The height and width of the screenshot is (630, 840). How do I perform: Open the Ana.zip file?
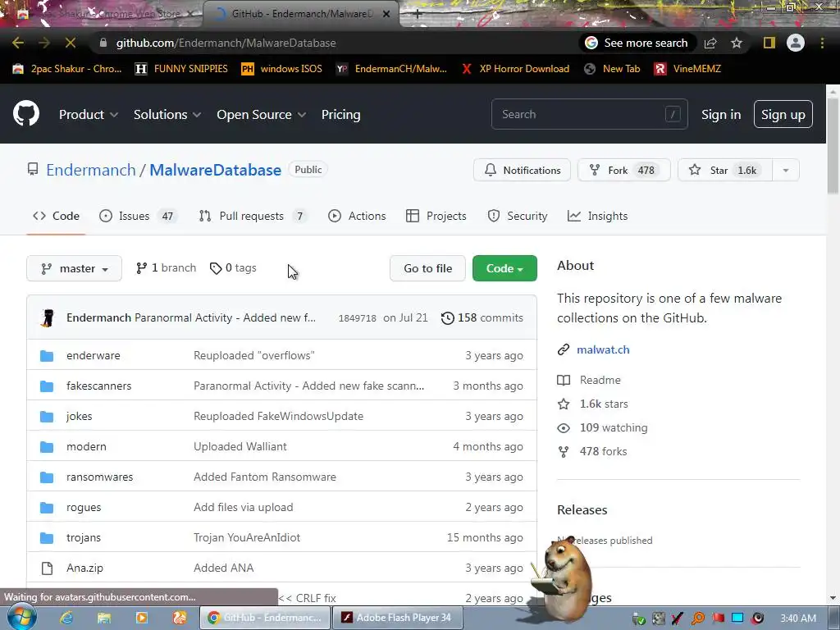tap(84, 568)
